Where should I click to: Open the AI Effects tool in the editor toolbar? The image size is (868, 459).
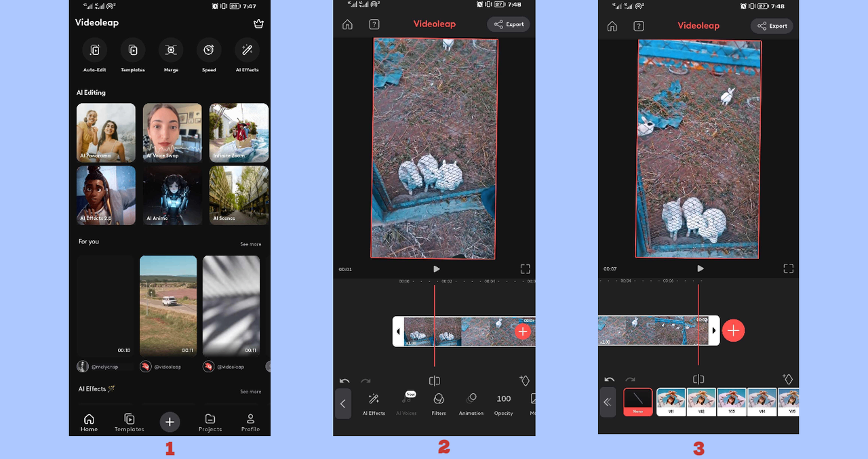tap(374, 404)
